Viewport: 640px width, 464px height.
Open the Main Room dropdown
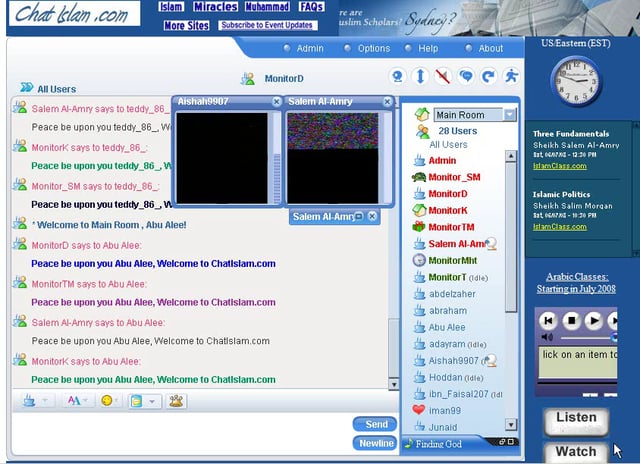[509, 115]
